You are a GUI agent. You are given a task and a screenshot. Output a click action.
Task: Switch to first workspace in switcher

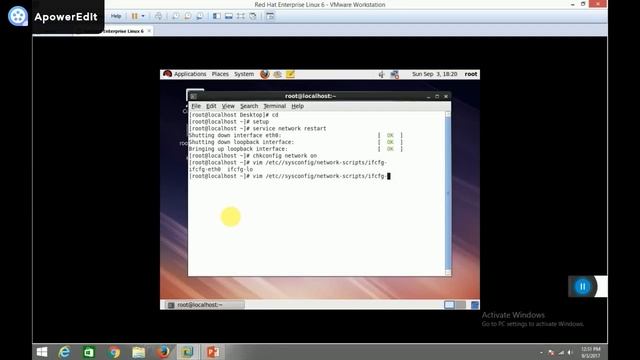coord(449,305)
